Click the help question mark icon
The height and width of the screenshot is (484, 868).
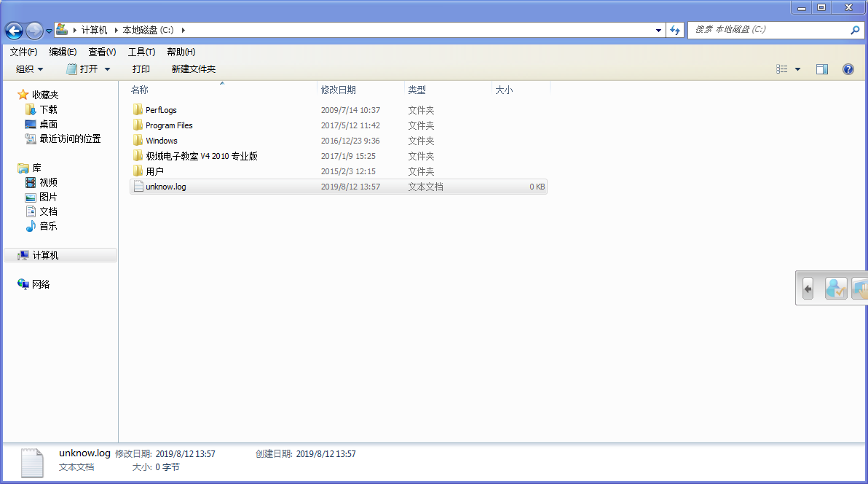click(x=848, y=69)
